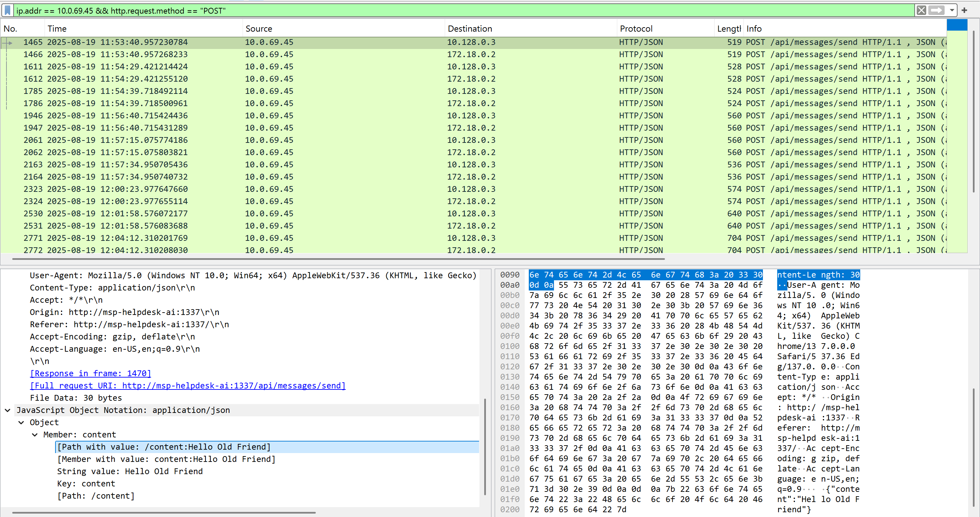
Task: Click the Destination column header
Action: click(470, 29)
